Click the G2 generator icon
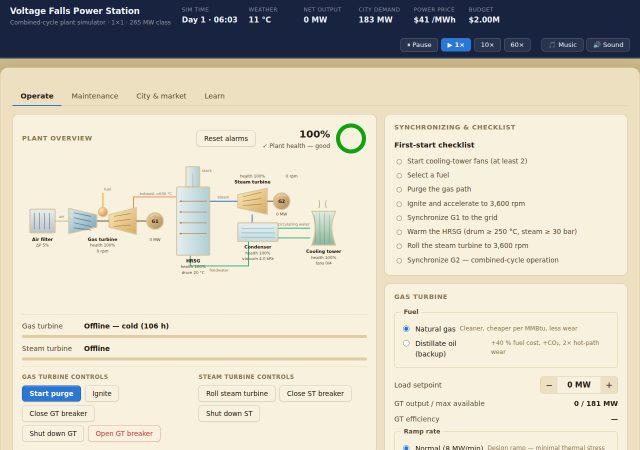Image resolution: width=640 pixels, height=450 pixels. click(x=281, y=201)
